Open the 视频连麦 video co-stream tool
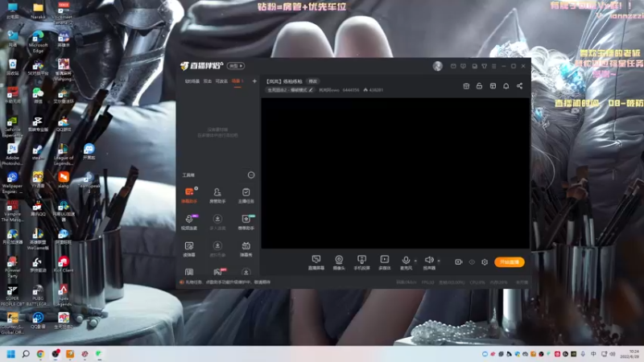644x362 pixels. tap(189, 222)
